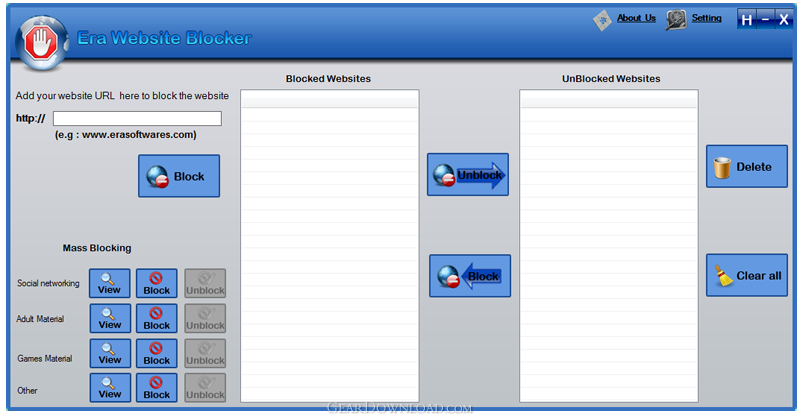Click the 'Era Website Blocker' title text
800x416 pixels.
pos(164,38)
